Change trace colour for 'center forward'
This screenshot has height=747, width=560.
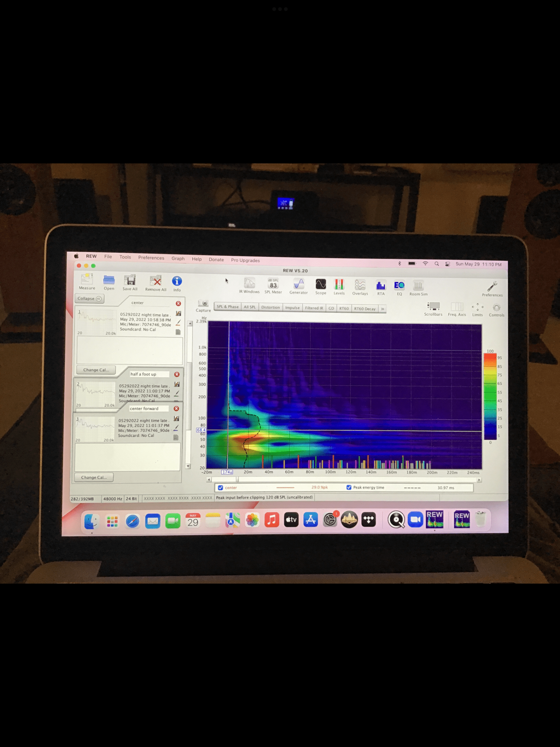176,427
